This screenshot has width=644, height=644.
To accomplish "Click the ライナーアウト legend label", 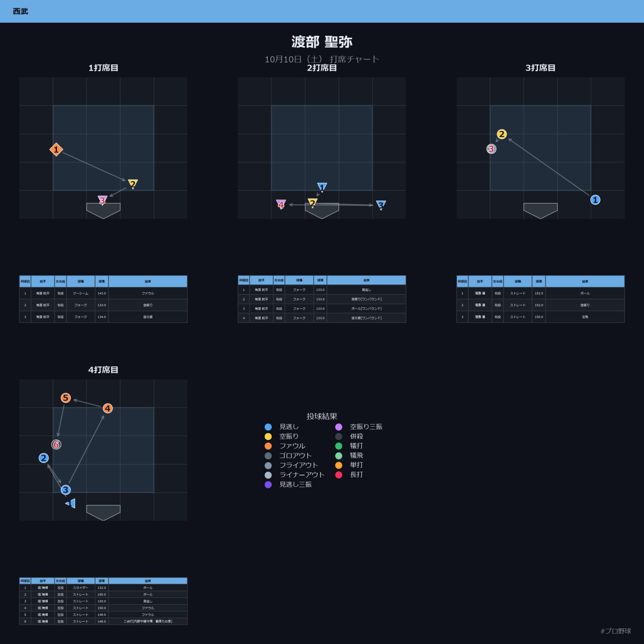I will 302,475.
